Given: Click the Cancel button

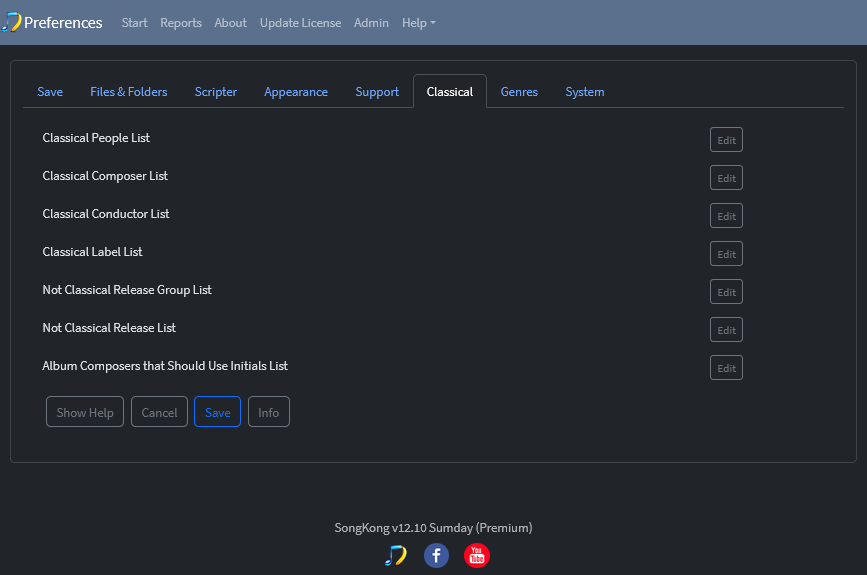Looking at the screenshot, I should pos(159,412).
